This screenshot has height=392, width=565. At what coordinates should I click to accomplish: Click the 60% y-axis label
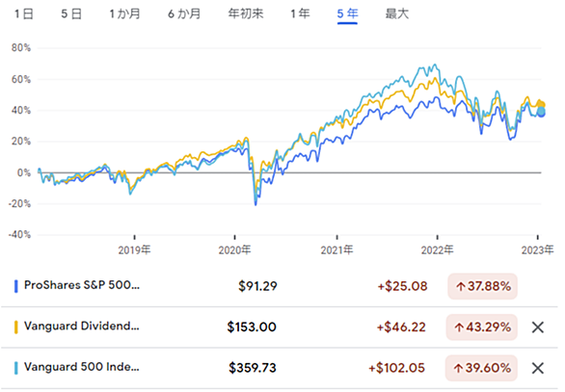pyautogui.click(x=21, y=79)
